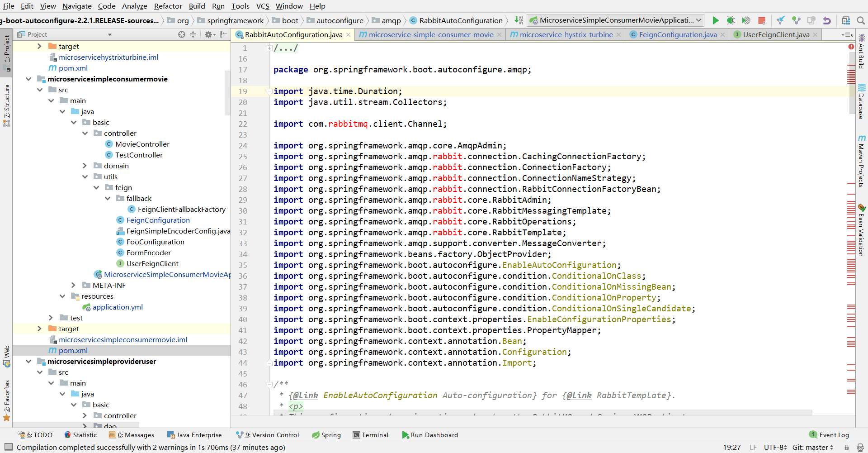Show hidden tabs list icon at editor tab end
This screenshot has height=453, width=868.
[x=847, y=35]
